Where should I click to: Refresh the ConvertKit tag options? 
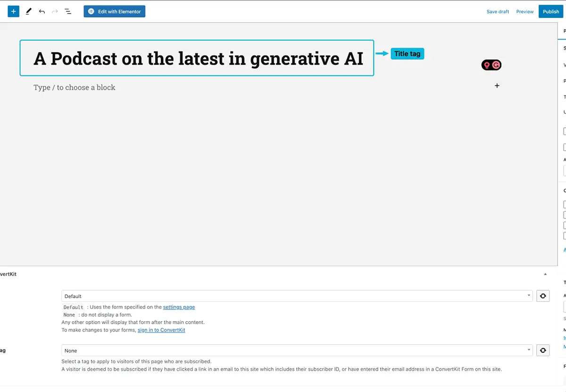coord(543,350)
